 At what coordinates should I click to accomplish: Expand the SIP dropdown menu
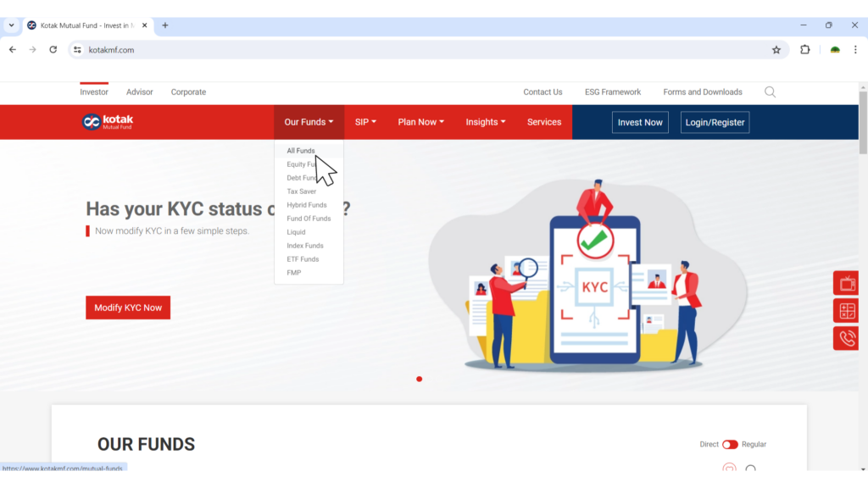tap(365, 122)
